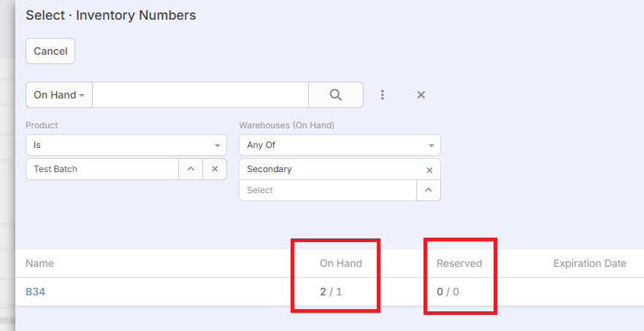Open the B34 inventory number link
Screen dimensions: 644x331
pyautogui.click(x=36, y=292)
